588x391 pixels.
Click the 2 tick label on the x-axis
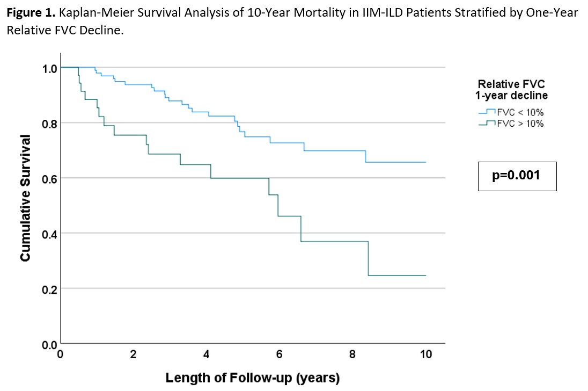coord(134,354)
